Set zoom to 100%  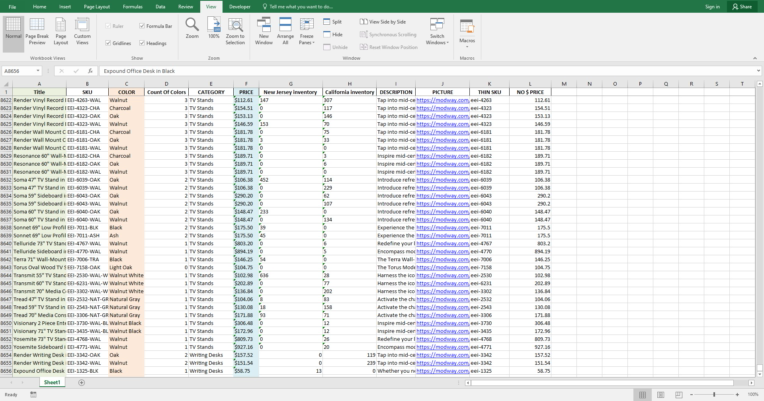coord(213,28)
